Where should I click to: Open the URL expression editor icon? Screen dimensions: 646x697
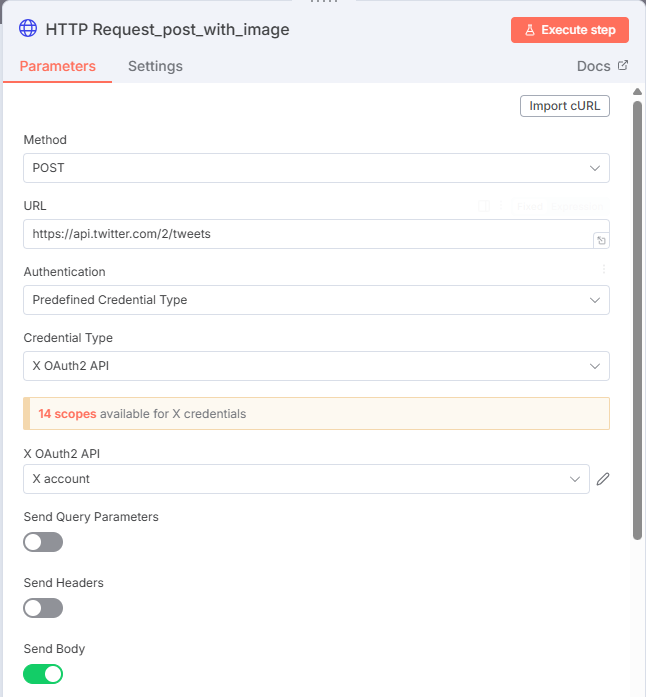[x=600, y=240]
